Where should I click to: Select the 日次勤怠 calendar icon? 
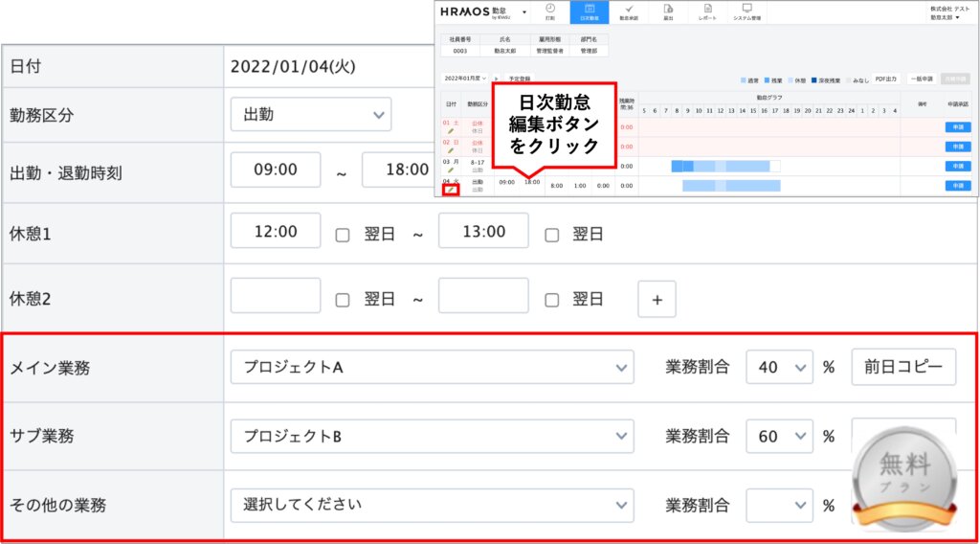[589, 11]
